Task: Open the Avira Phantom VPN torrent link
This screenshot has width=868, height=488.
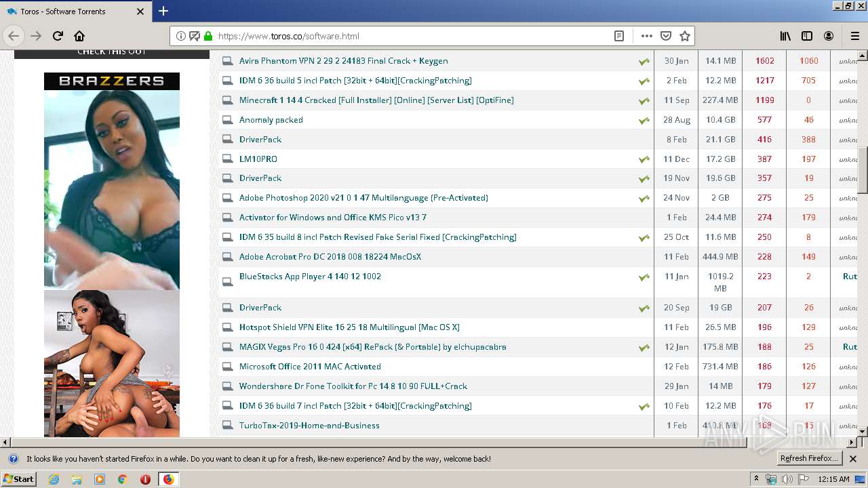Action: [x=343, y=61]
